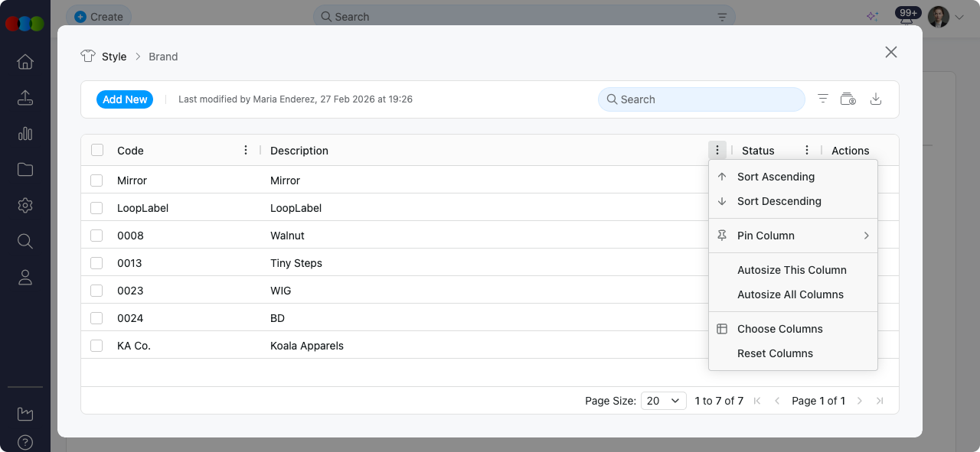Image resolution: width=980 pixels, height=452 pixels.
Task: Click inside the table search field
Action: 701,99
